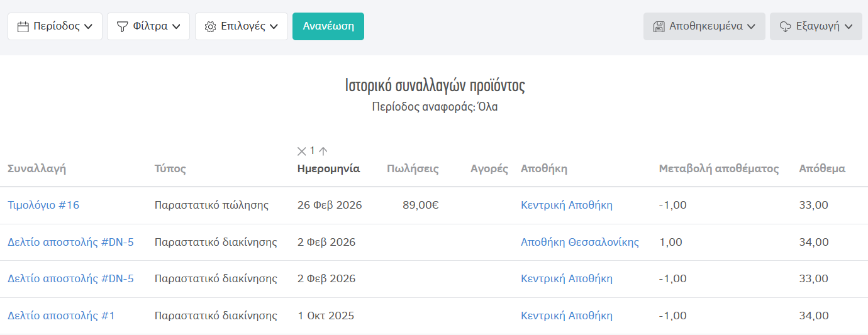868x335 pixels.
Task: Click the save disk icon in Αποθηκευμένα
Action: click(x=659, y=26)
